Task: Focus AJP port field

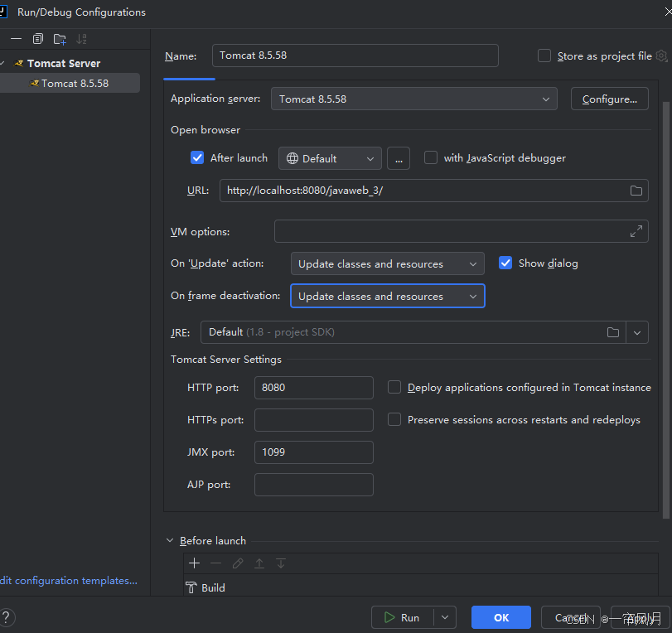Action: tap(314, 485)
